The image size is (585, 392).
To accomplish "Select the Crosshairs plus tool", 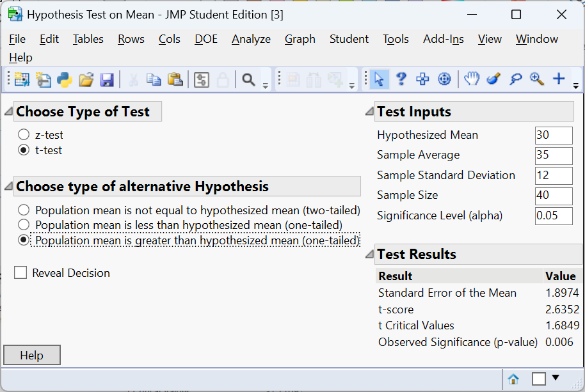I will pyautogui.click(x=559, y=79).
